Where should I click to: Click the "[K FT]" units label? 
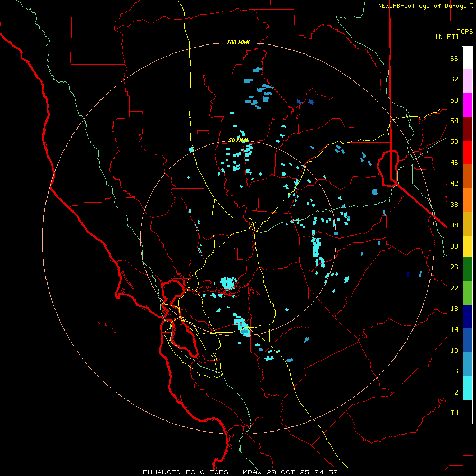[447, 37]
